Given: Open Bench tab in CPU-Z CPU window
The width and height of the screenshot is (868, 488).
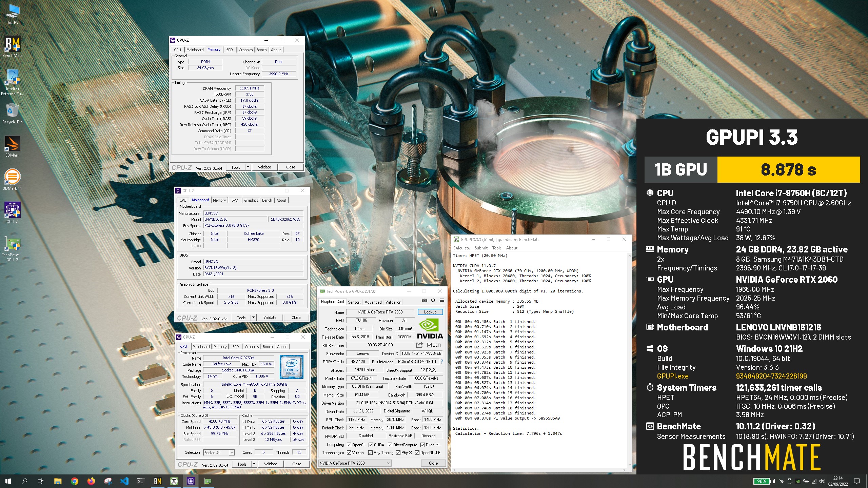Looking at the screenshot, I should (x=268, y=347).
